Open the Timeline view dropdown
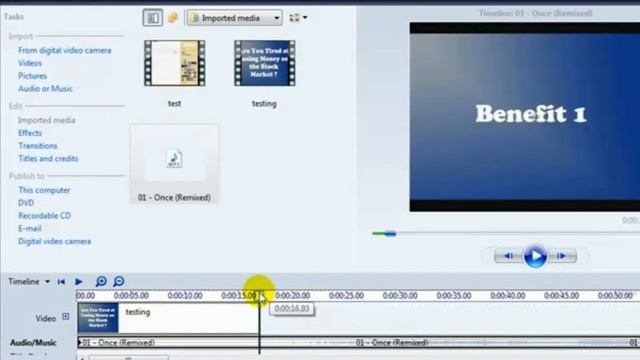The height and width of the screenshot is (360, 640). coord(29,282)
